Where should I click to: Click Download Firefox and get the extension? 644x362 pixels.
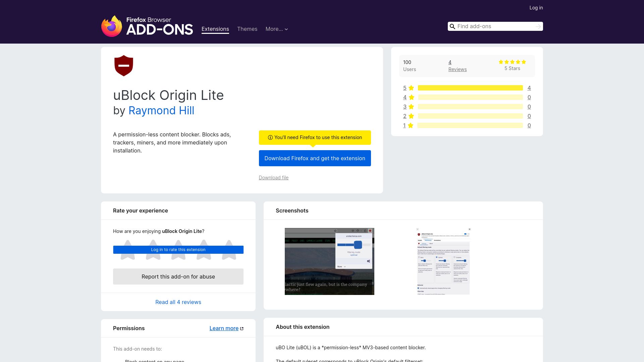point(315,158)
